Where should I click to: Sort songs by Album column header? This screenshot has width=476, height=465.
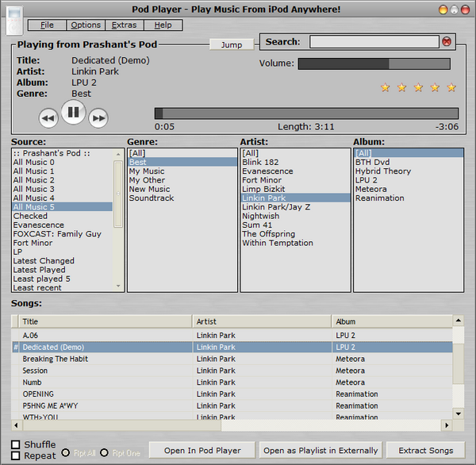coord(392,321)
